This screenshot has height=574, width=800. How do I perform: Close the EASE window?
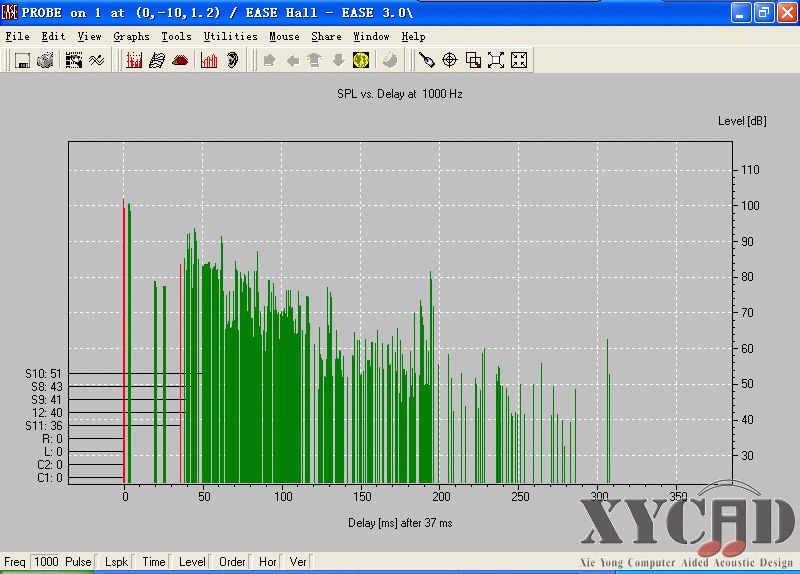787,13
